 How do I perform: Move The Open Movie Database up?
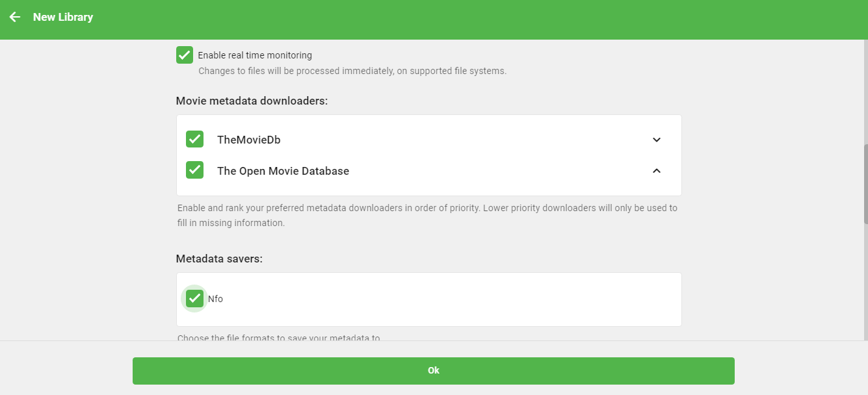point(657,171)
